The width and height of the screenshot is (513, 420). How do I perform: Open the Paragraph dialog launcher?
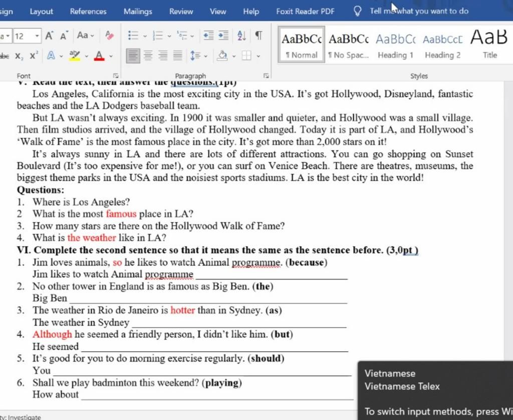click(x=266, y=76)
